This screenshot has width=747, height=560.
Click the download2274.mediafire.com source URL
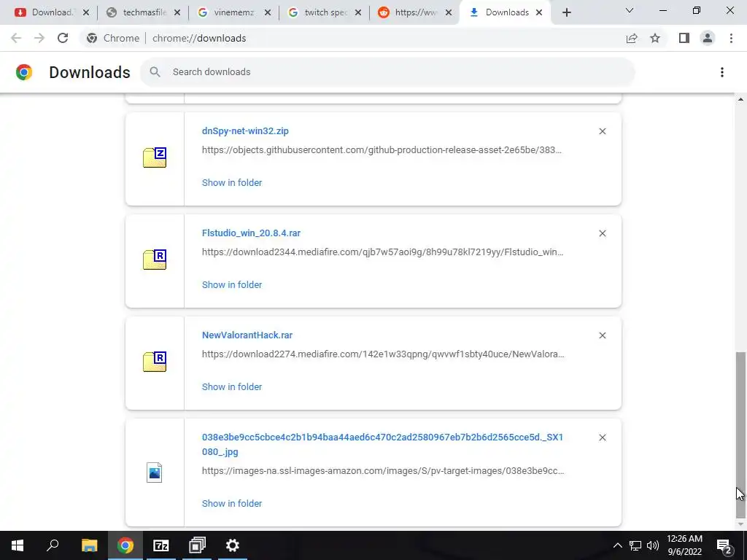[383, 354]
